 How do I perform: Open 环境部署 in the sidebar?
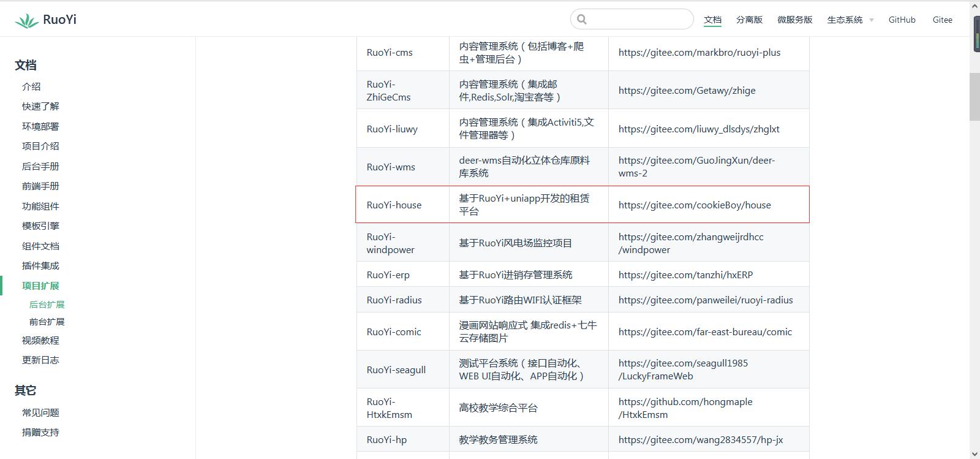tap(40, 126)
